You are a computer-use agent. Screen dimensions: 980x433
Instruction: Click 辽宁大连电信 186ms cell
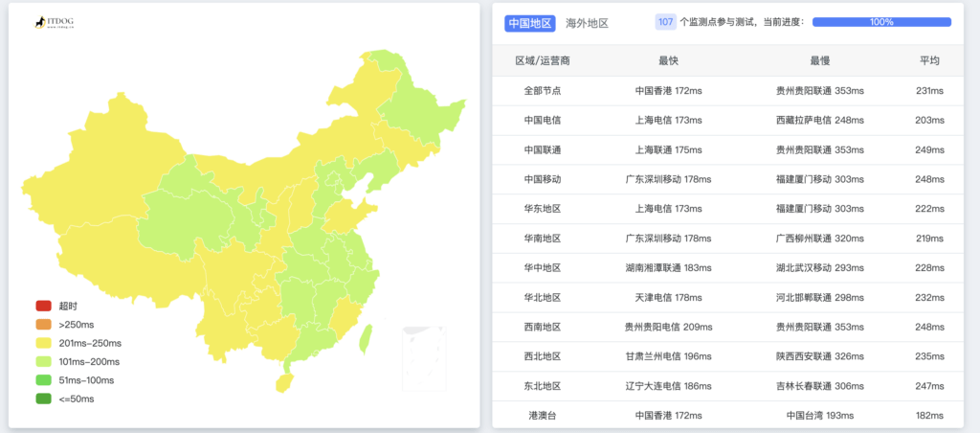click(668, 386)
